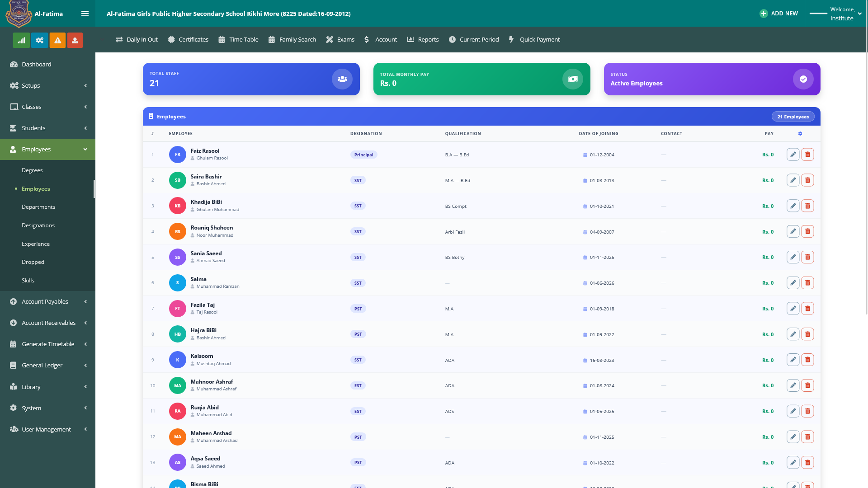Open Quick Payment option
This screenshot has height=488, width=868.
(534, 40)
